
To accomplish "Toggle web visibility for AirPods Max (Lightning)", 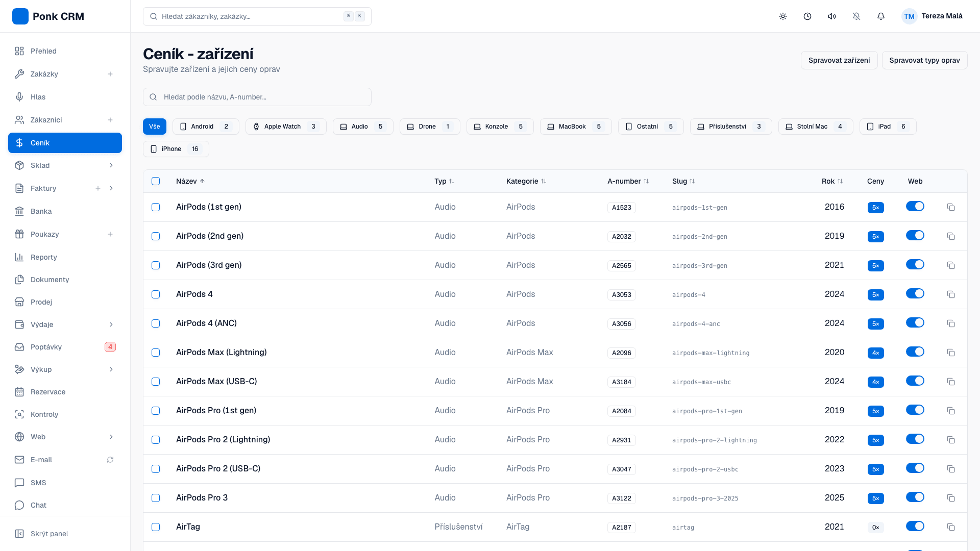I will pos(915,352).
